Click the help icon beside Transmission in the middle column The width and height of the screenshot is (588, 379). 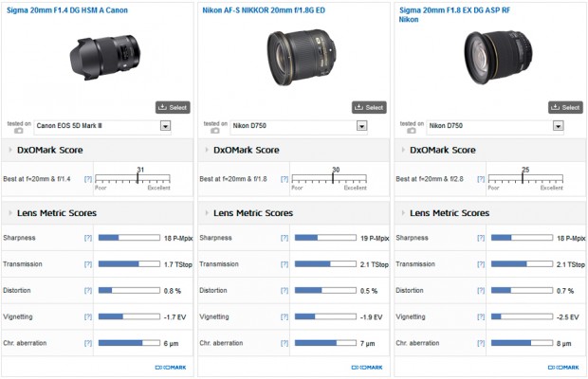click(x=285, y=263)
